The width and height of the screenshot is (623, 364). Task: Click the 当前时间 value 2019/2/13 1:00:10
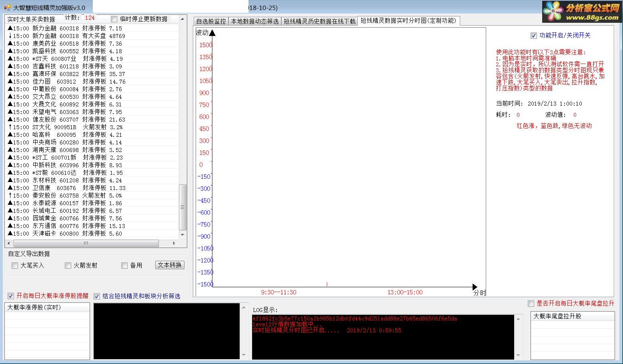[x=555, y=104]
